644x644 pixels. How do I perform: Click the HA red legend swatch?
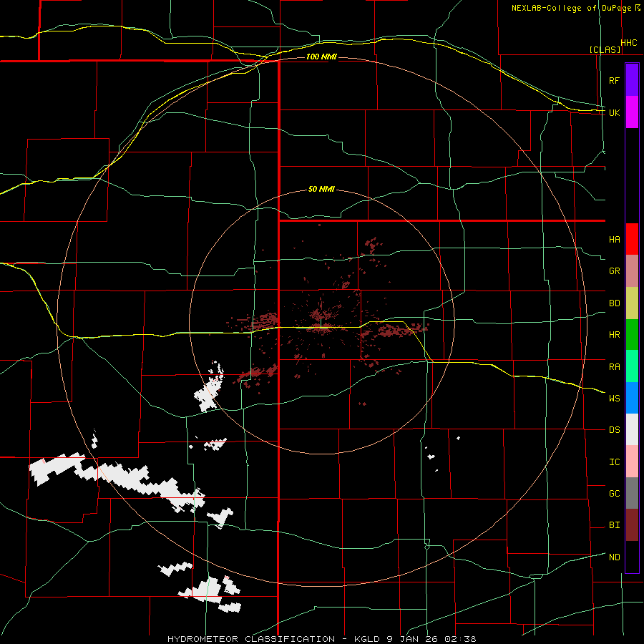pos(632,239)
